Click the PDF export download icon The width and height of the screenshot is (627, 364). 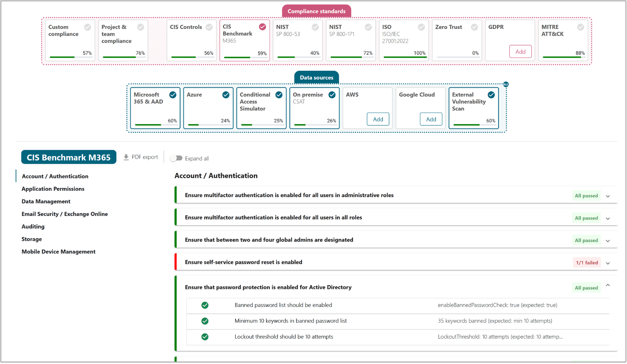click(x=126, y=158)
